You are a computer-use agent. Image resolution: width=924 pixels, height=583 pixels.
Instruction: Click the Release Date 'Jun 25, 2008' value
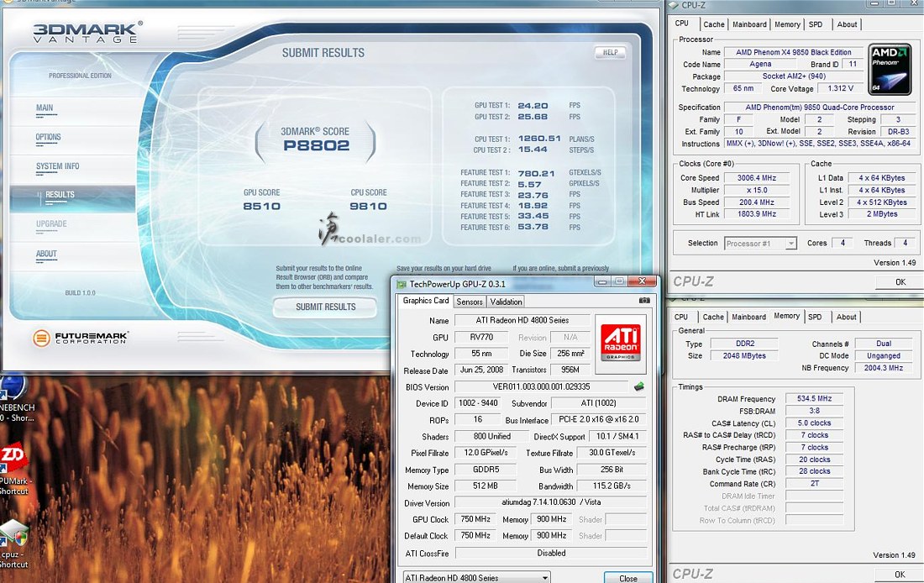[x=481, y=370]
